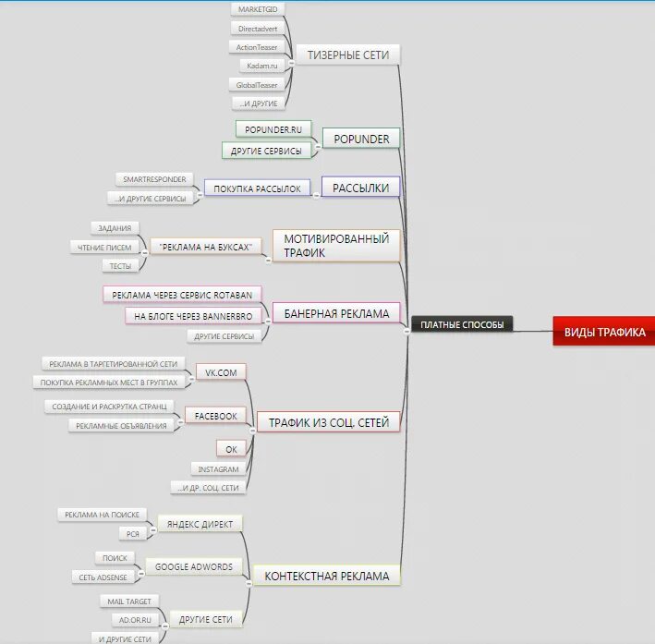Click ПОКУПКА РЕКЛАМНЫХ МЕСТ В ГРУППАХ node
The image size is (655, 644).
pos(109,383)
